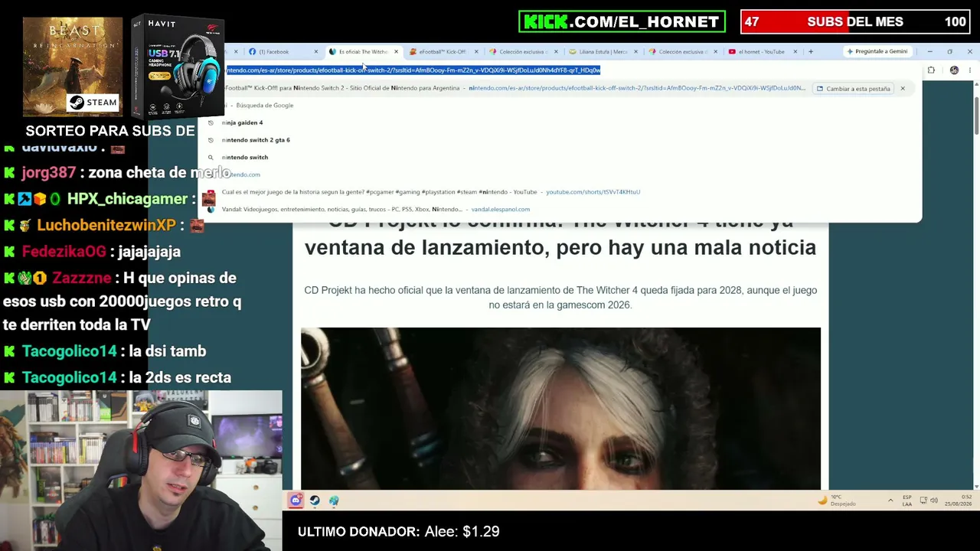Click the streamer webcam feed
980x551 pixels.
pos(141,471)
